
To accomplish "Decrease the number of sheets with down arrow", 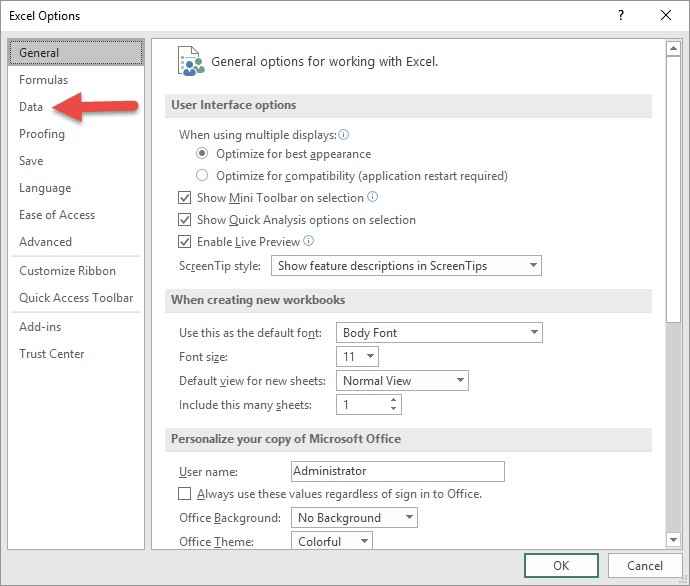I will (x=393, y=409).
